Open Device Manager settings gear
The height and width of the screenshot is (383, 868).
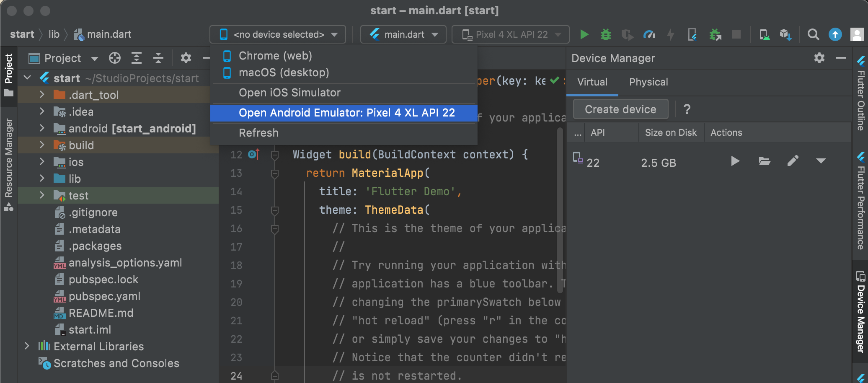tap(819, 58)
